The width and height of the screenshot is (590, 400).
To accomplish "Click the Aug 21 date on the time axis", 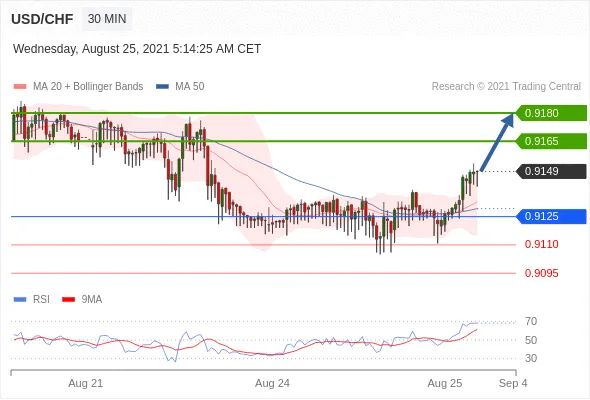I will click(85, 383).
